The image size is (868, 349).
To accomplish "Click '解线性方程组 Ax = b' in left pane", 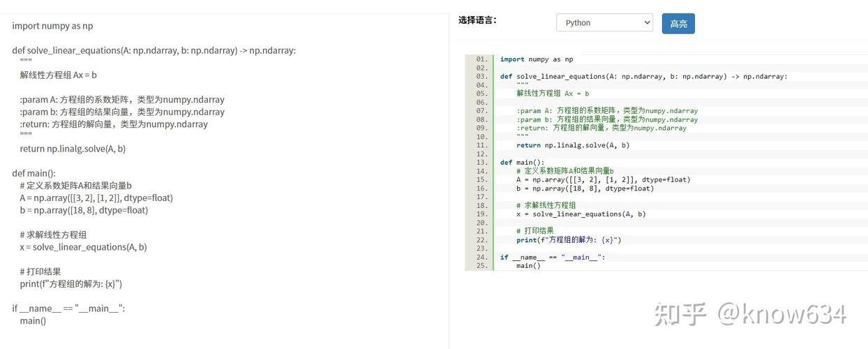I will click(59, 75).
